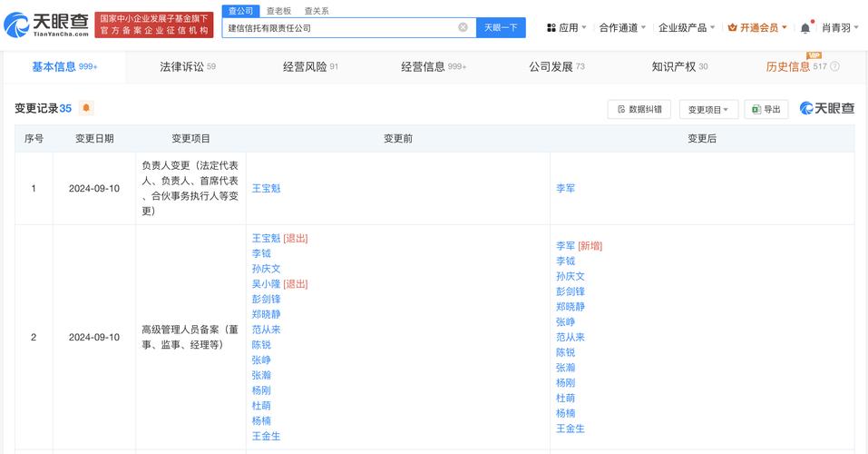This screenshot has width=868, height=454.
Task: Switch to the 公司发展 tab
Action: pos(556,66)
